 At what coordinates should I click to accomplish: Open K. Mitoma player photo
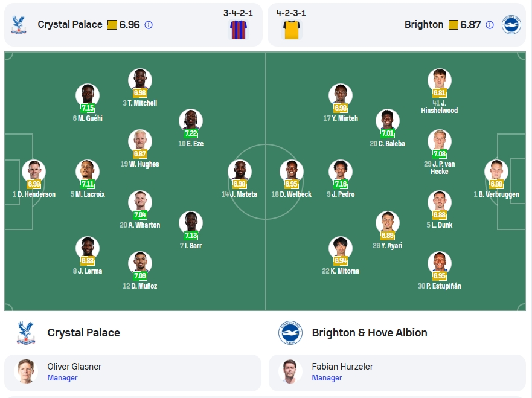[341, 248]
